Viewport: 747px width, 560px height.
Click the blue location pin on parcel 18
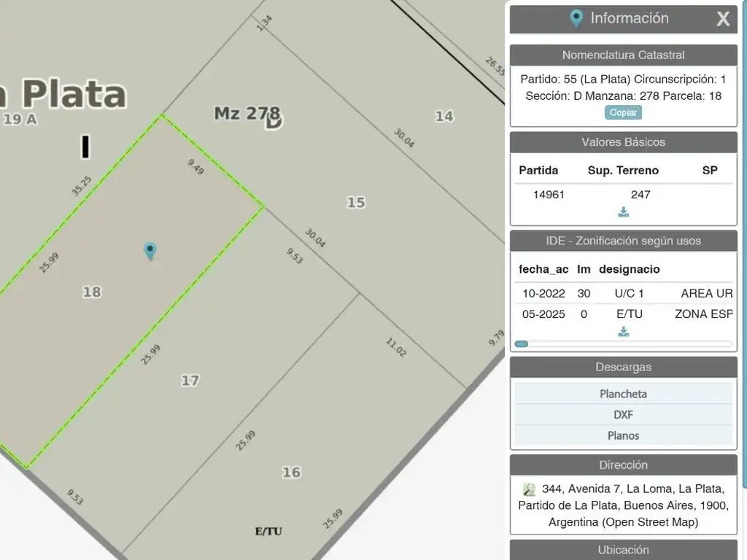(x=150, y=251)
